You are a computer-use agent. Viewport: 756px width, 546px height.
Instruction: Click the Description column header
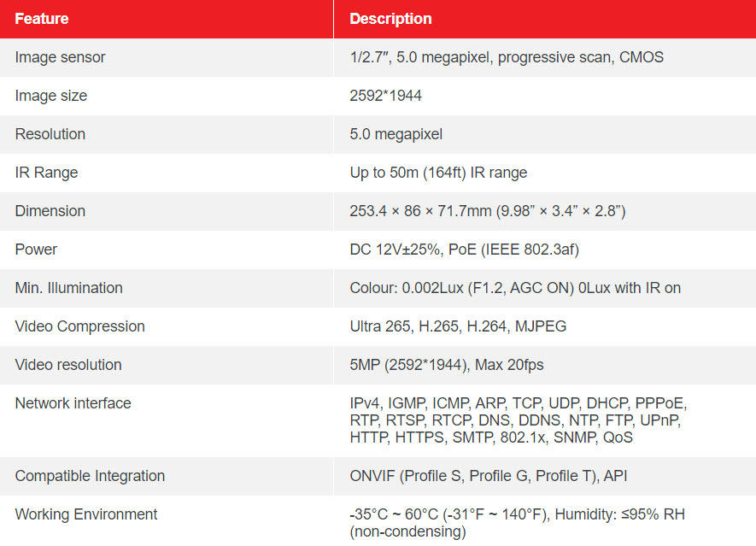click(390, 19)
